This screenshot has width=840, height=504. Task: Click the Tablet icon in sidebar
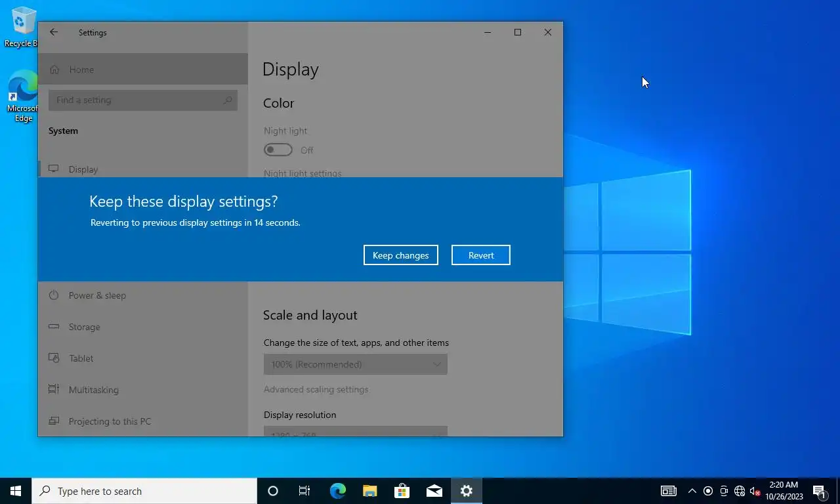pyautogui.click(x=54, y=358)
